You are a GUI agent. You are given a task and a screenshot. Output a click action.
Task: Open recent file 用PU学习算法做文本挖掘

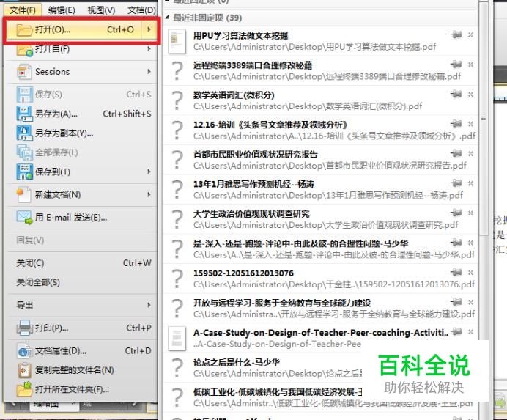[320, 41]
